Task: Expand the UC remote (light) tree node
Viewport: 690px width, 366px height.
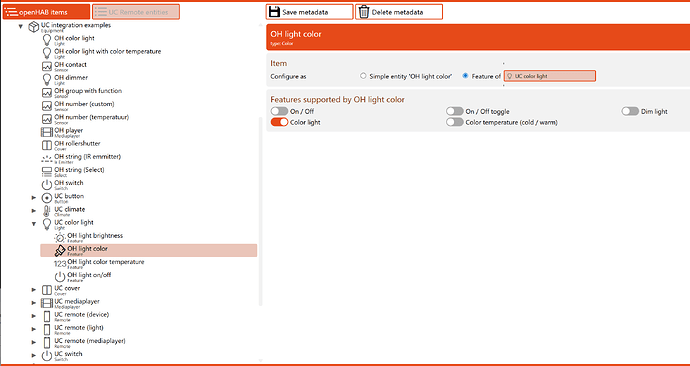Action: coord(34,329)
